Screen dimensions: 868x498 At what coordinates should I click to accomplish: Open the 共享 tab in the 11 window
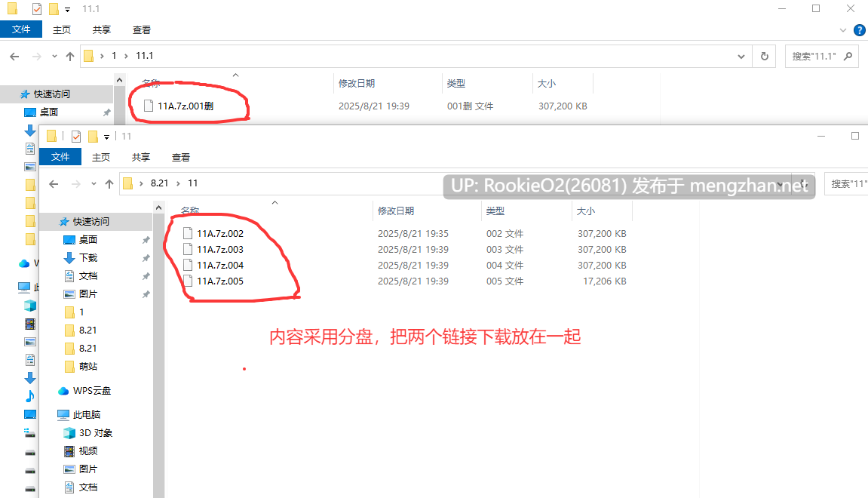(140, 157)
